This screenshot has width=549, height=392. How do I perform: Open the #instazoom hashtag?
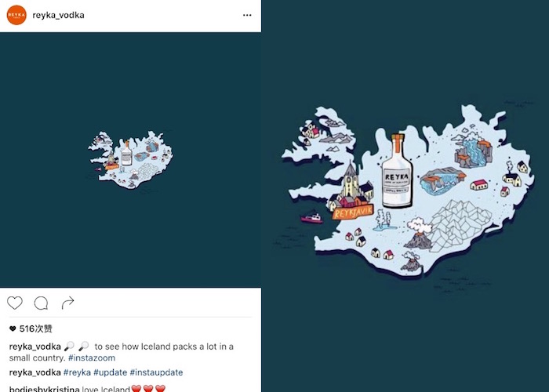(92, 358)
